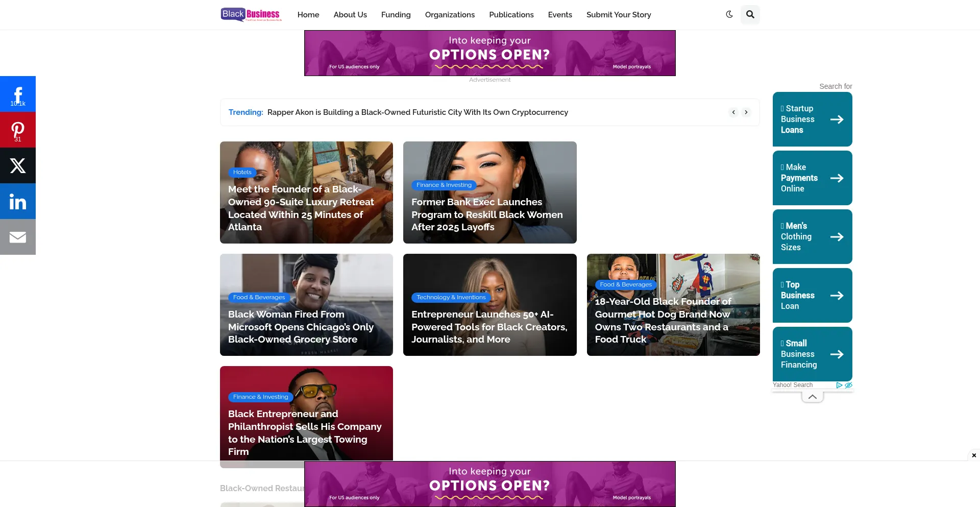The height and width of the screenshot is (507, 980).
Task: Toggle dark mode moon icon
Action: tap(729, 14)
